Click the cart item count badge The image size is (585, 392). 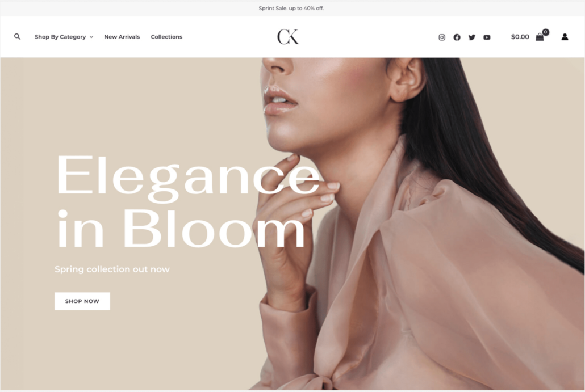coord(546,32)
